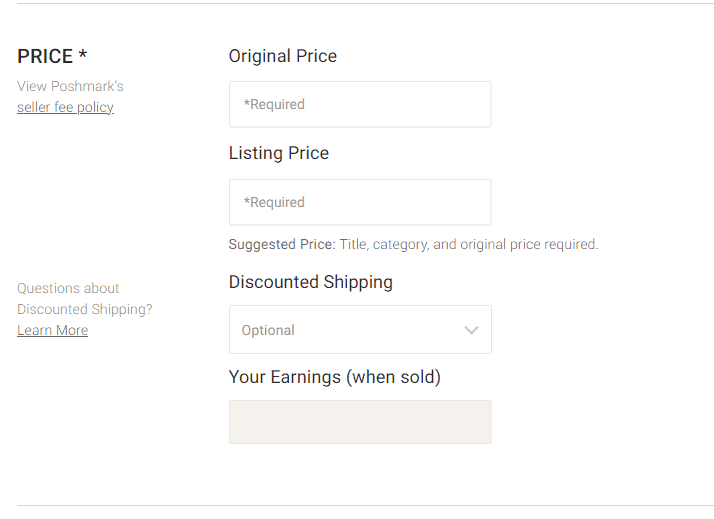Viewport: 714px width, 519px height.
Task: Click the "Original Price" field label
Action: click(x=283, y=56)
